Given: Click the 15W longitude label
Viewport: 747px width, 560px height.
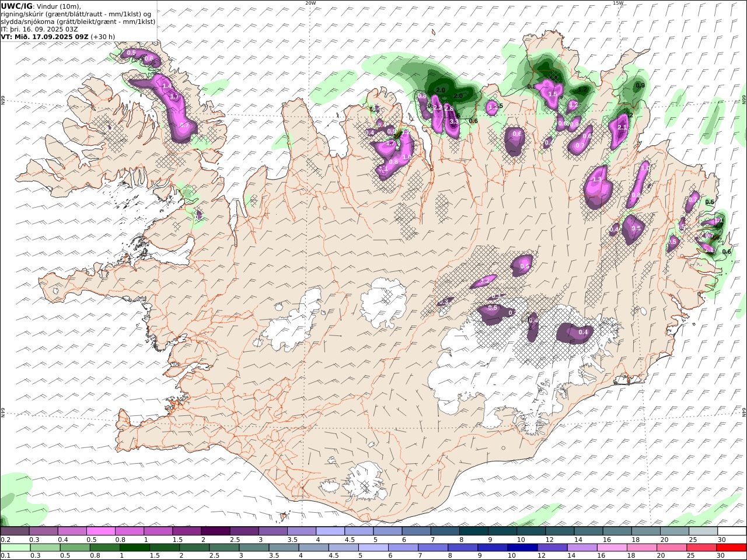Looking at the screenshot, I should (618, 3).
